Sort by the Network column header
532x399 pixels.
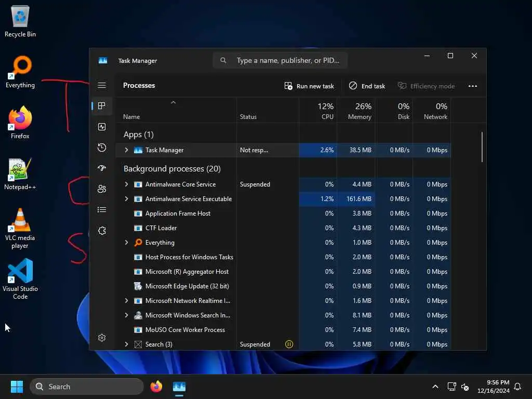point(432,111)
